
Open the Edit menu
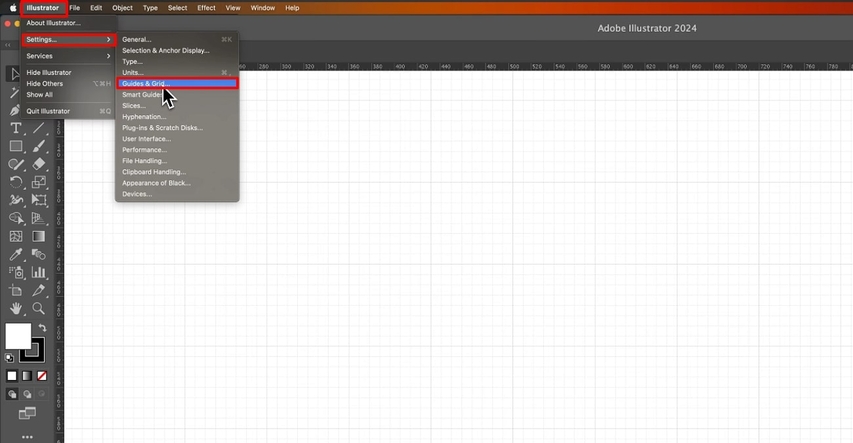point(96,8)
